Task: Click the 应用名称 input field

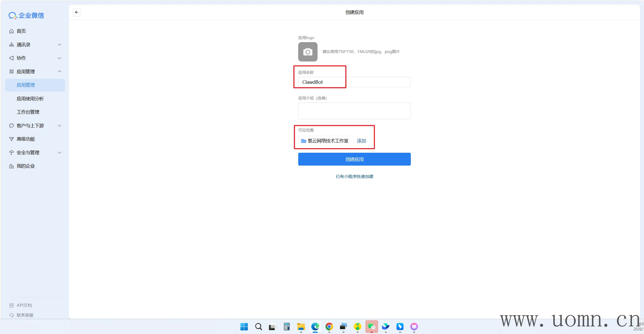Action: click(x=354, y=82)
